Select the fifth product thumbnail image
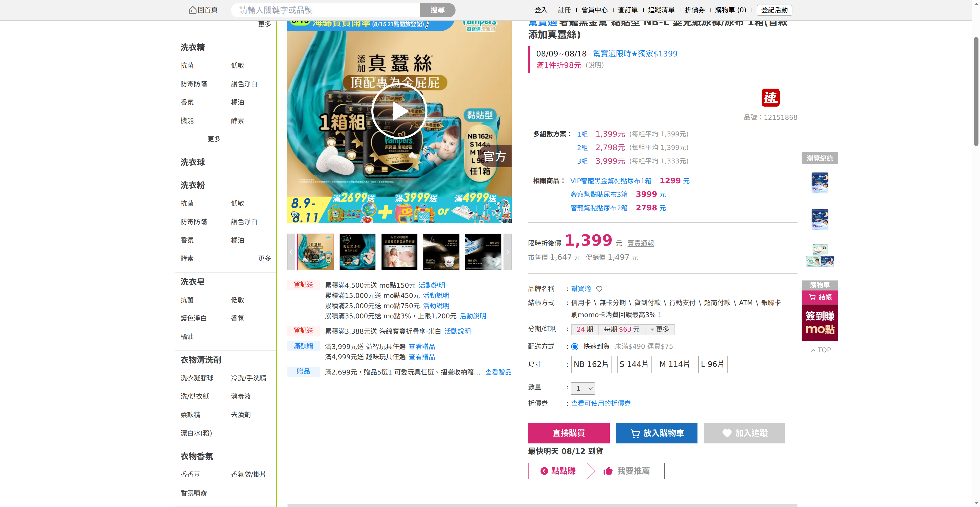This screenshot has width=980, height=507. [483, 252]
